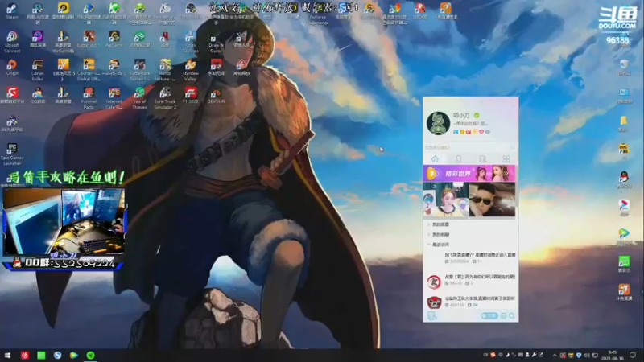Open the green iQiyi desktop icon
This screenshot has height=362, width=644.
click(624, 264)
